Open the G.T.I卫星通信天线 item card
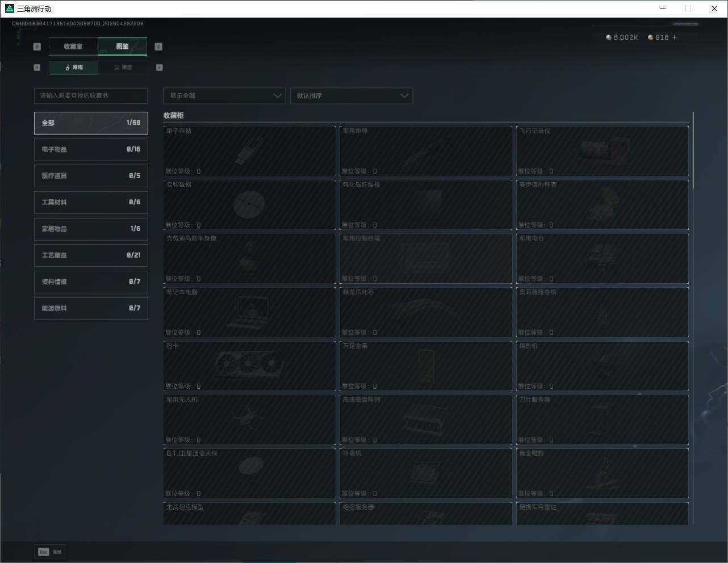The height and width of the screenshot is (563, 728). (249, 473)
